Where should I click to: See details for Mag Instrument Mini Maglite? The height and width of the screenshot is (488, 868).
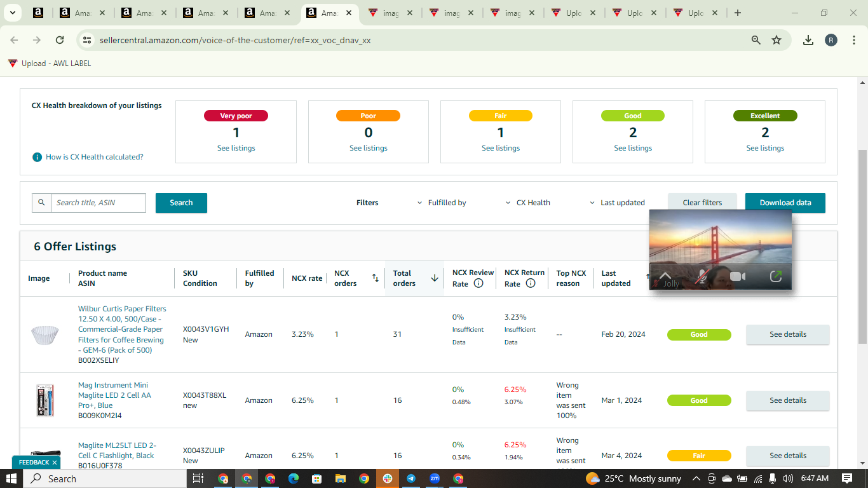[788, 400]
